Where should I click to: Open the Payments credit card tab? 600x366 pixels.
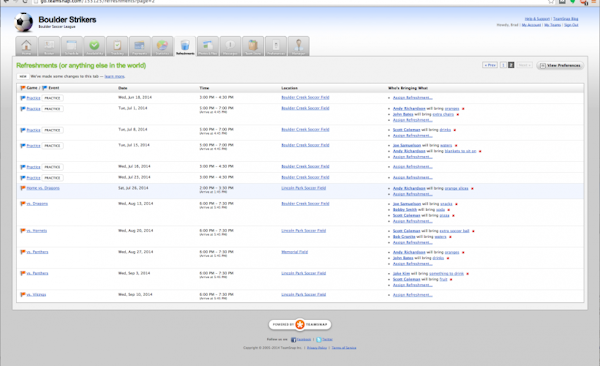[140, 46]
